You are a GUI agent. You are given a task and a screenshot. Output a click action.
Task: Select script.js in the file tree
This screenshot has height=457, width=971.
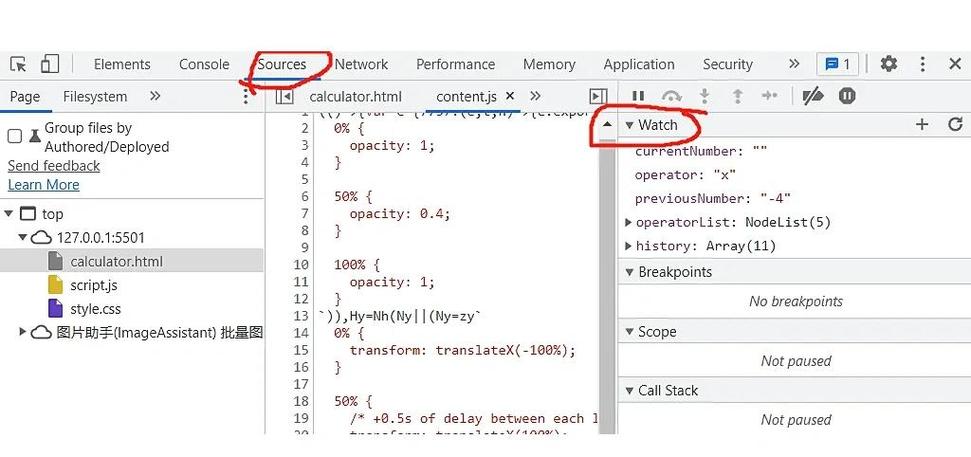pos(93,285)
